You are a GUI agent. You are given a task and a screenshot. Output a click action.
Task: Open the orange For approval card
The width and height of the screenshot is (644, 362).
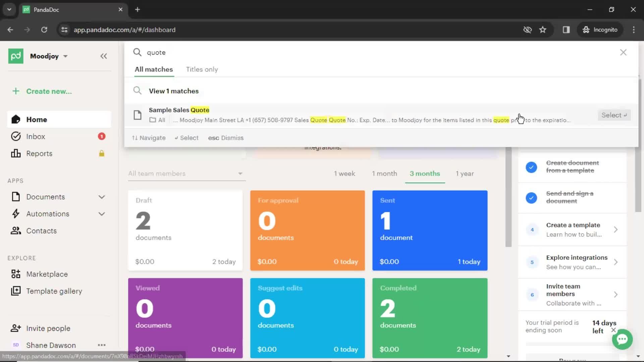(308, 230)
